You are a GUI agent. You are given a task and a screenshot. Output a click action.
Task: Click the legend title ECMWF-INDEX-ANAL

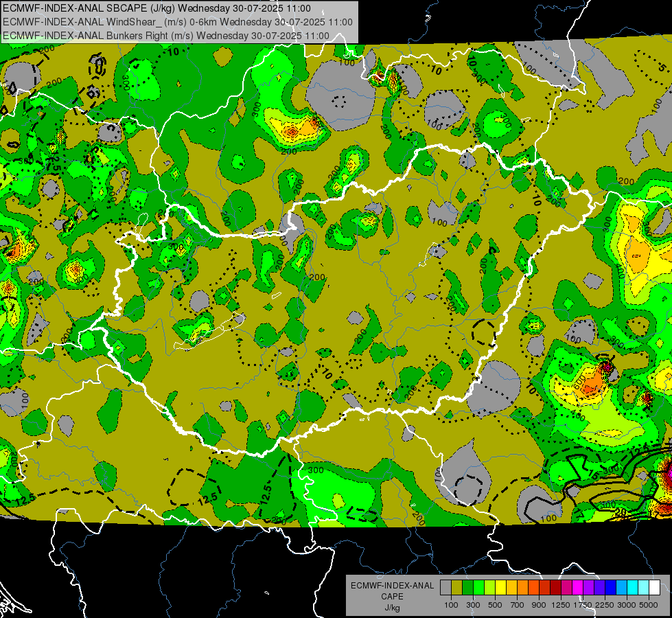pos(392,586)
